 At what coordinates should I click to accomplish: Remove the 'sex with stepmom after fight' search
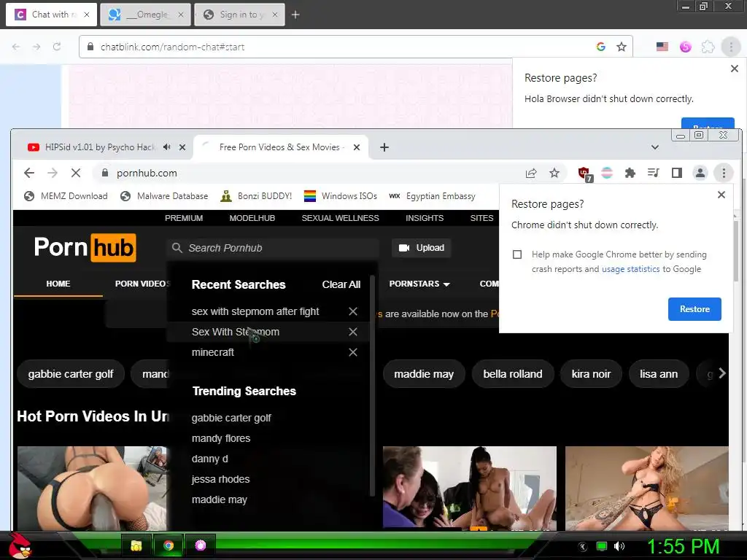click(353, 311)
